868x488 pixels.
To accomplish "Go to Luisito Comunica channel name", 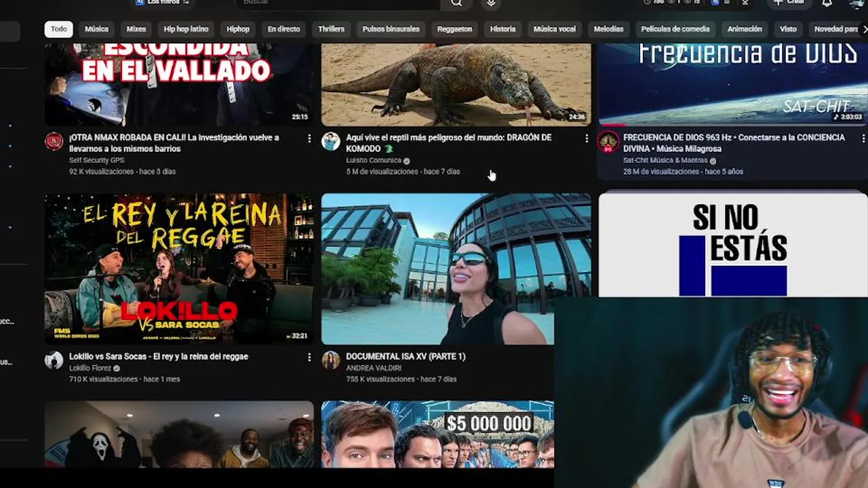I will [x=374, y=161].
